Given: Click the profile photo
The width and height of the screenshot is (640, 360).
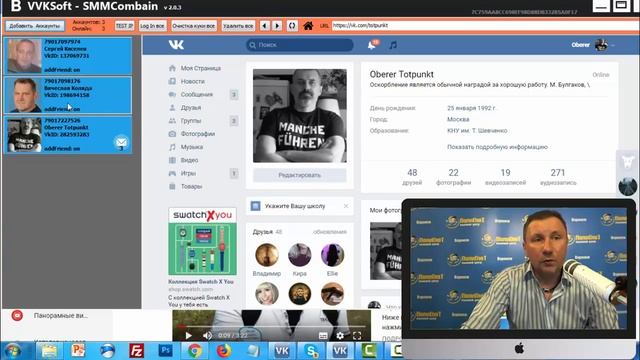Looking at the screenshot, I should (x=300, y=116).
